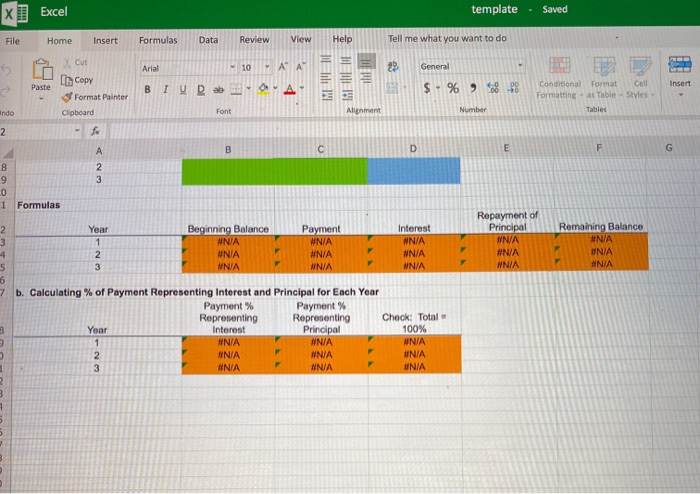Viewport: 700px width, 494px height.
Task: Switch to the Home tab
Action: tap(59, 41)
